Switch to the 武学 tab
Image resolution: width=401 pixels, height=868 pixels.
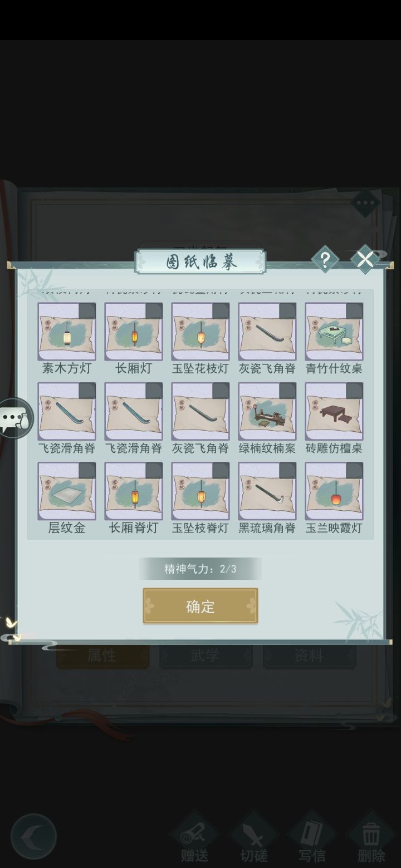coord(206,656)
